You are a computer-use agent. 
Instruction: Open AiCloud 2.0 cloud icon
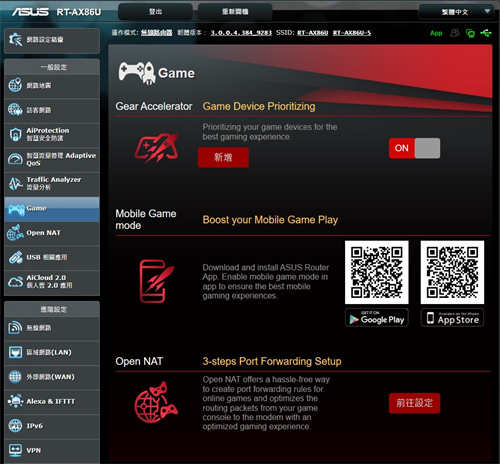click(x=15, y=282)
